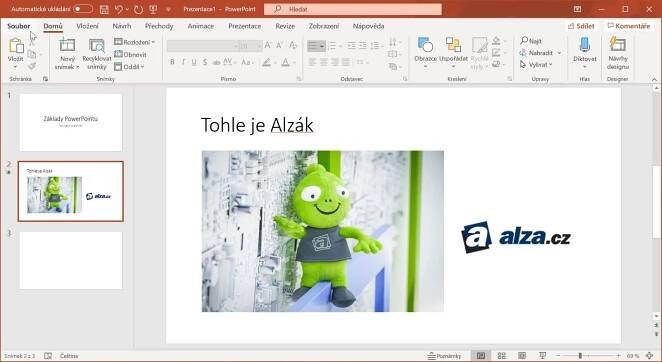Click the Obnovit reset button

130,54
